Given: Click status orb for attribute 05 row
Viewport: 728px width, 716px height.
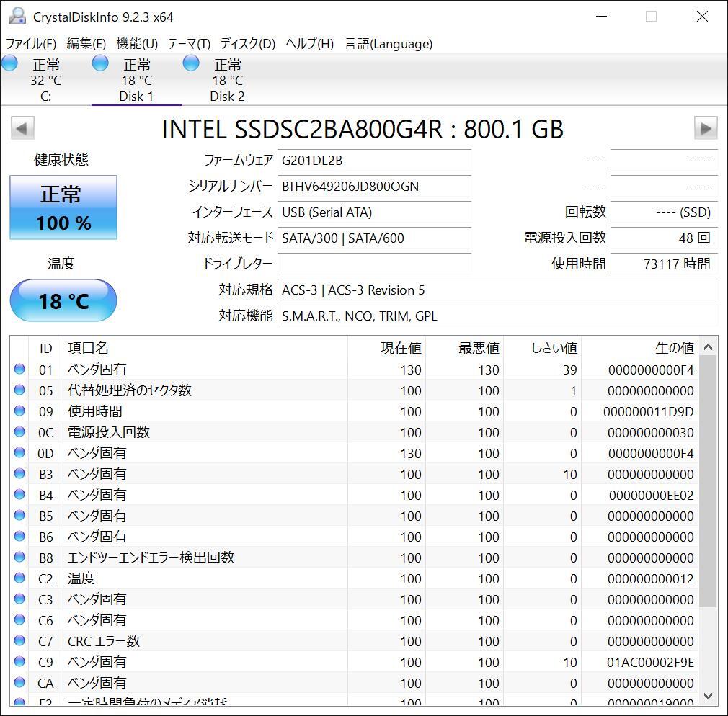Looking at the screenshot, I should click(19, 390).
